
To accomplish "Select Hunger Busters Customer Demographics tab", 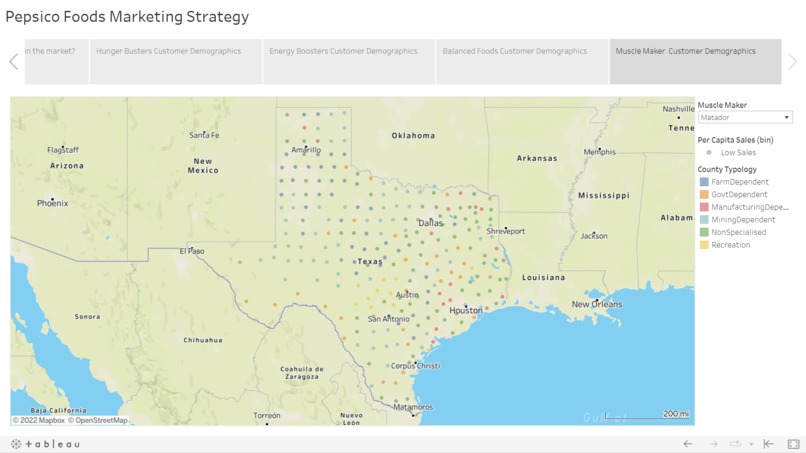I will [x=176, y=61].
